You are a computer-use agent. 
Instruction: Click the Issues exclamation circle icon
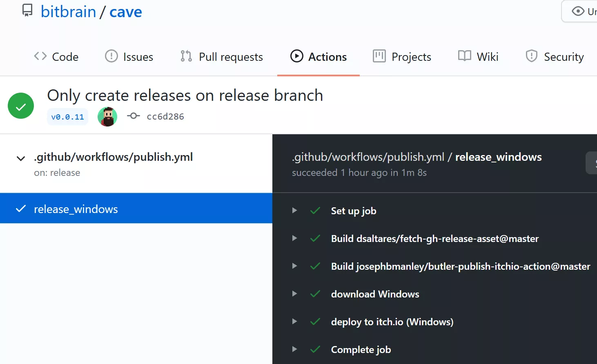coord(111,56)
